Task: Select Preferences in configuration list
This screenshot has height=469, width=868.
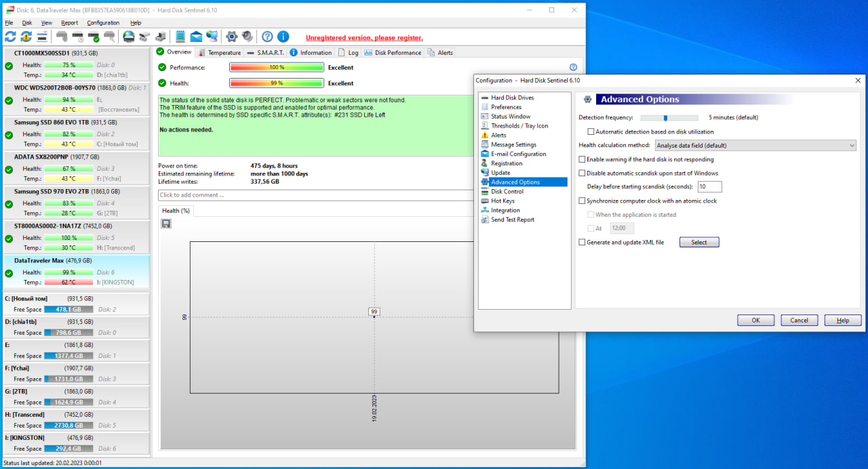Action: pos(506,107)
